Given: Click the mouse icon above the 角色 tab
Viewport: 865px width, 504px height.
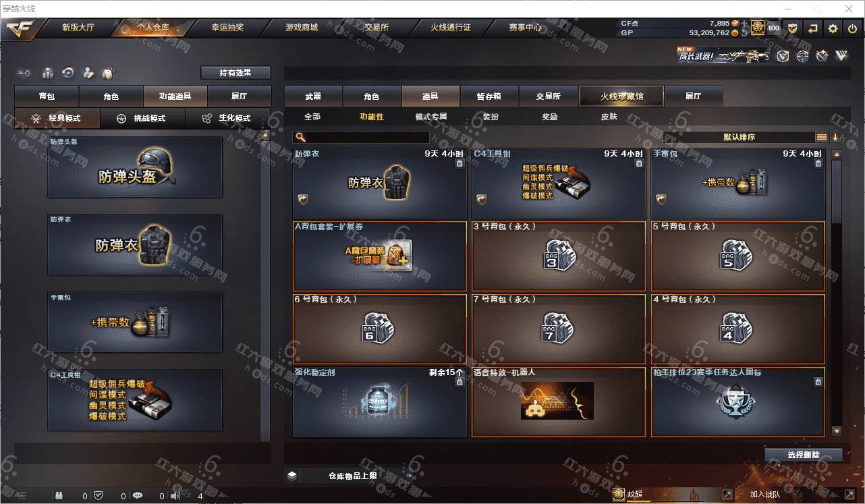Looking at the screenshot, I should [x=107, y=73].
